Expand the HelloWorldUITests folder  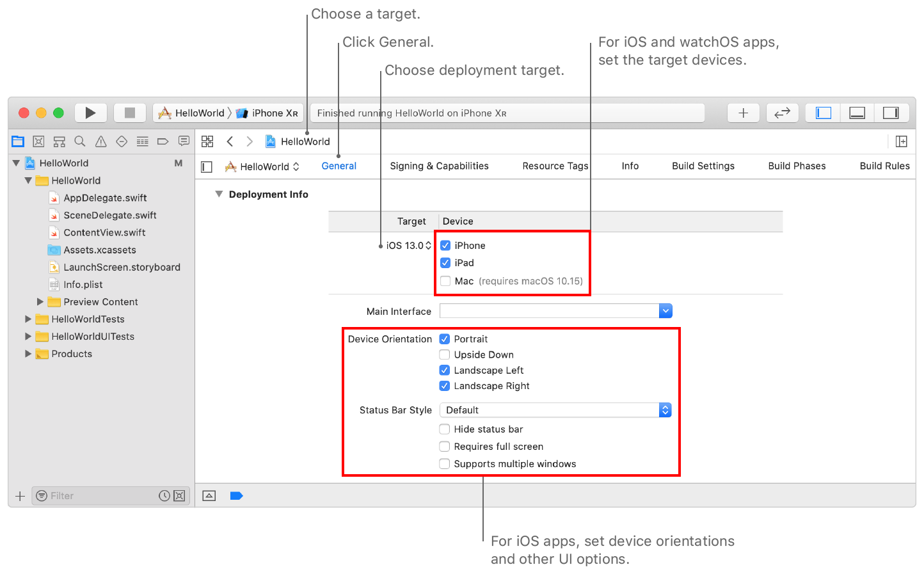[x=28, y=336]
